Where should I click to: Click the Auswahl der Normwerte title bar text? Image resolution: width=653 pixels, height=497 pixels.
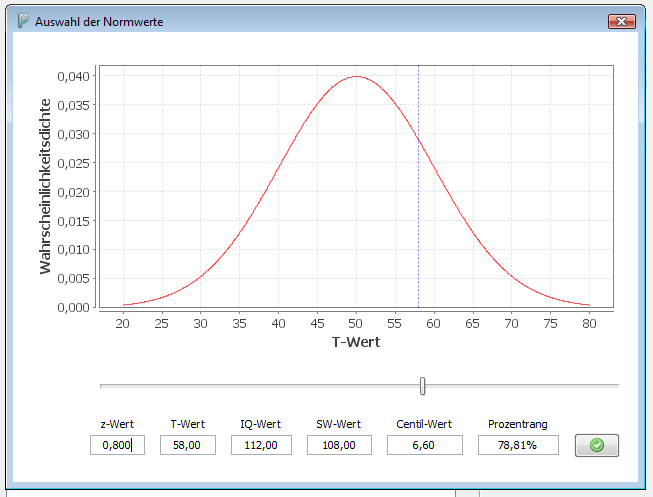(99, 21)
